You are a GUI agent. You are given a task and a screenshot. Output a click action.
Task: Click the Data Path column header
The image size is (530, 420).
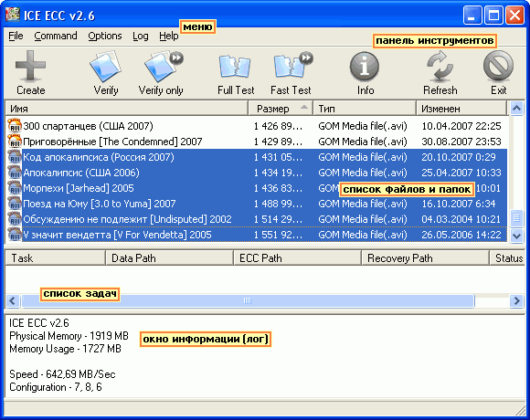(169, 258)
